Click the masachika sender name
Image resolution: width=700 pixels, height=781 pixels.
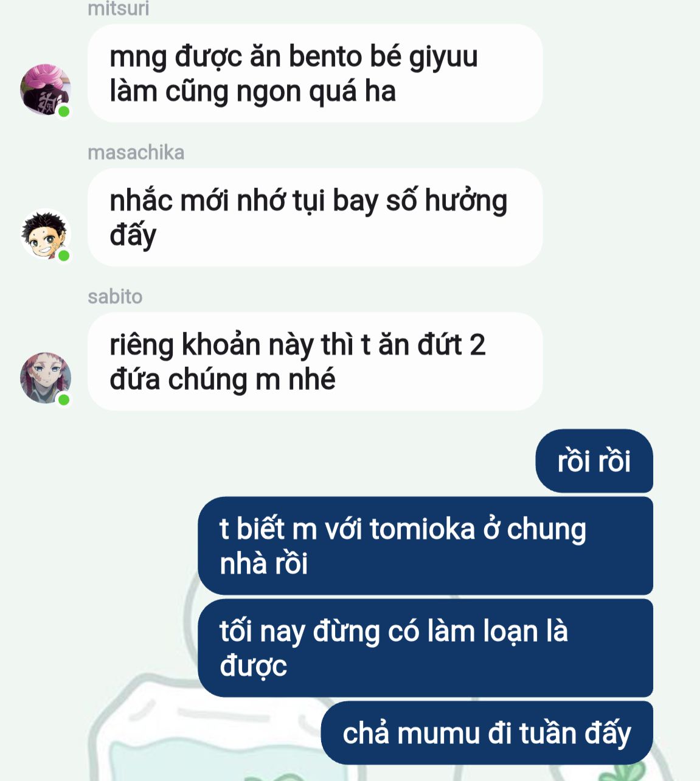click(136, 152)
